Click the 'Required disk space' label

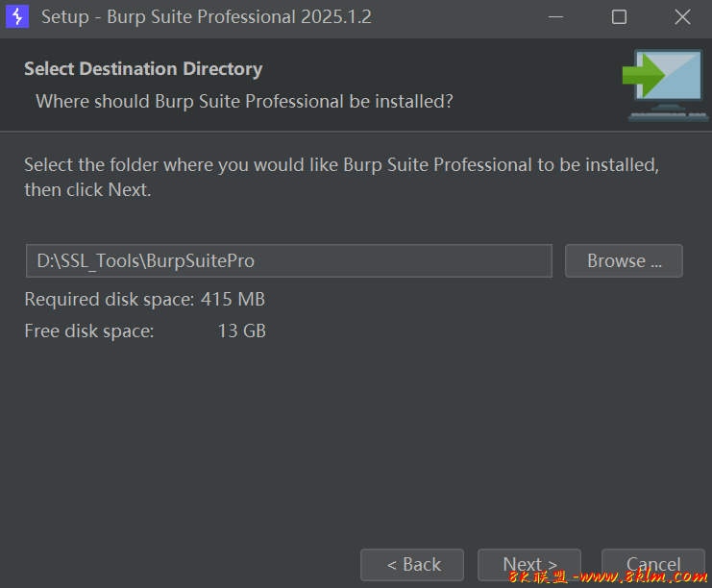[109, 300]
